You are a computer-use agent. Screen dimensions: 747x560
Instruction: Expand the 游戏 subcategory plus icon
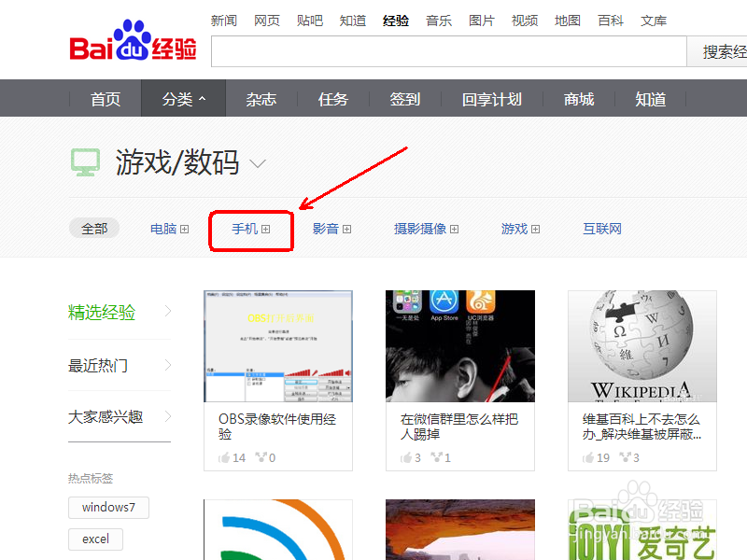pyautogui.click(x=535, y=230)
